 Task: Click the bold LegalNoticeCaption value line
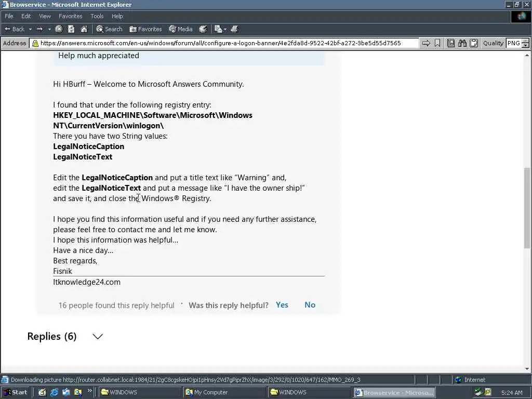[88, 146]
